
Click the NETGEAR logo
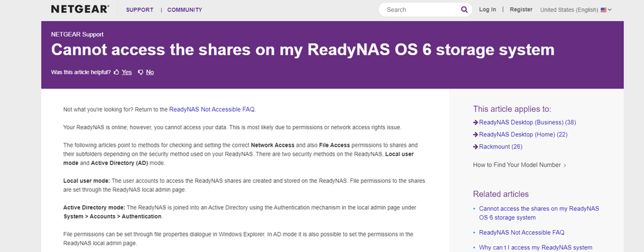[x=80, y=9]
